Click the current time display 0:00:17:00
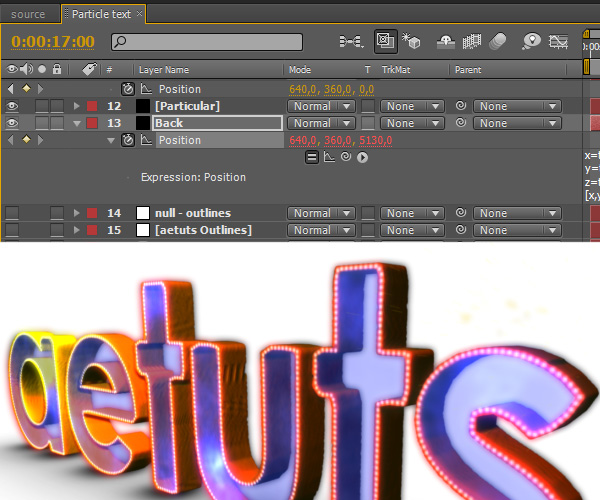The image size is (600, 500). [53, 42]
